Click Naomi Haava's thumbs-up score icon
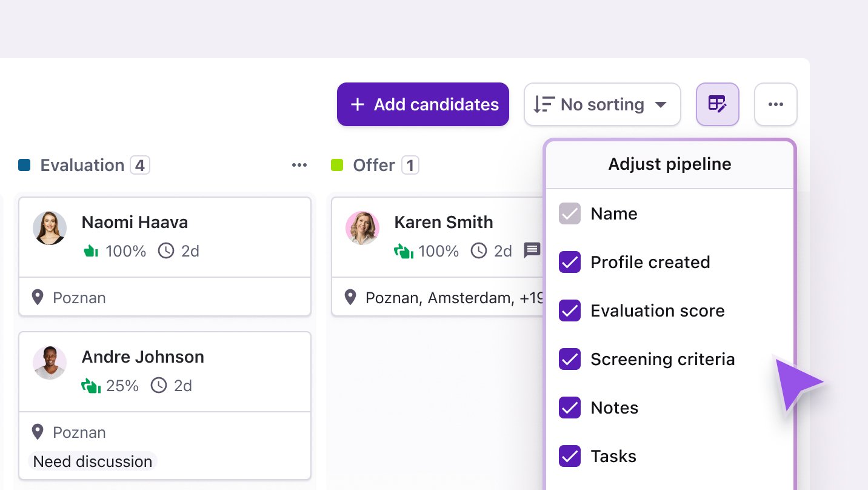Image resolution: width=868 pixels, height=490 pixels. point(91,251)
